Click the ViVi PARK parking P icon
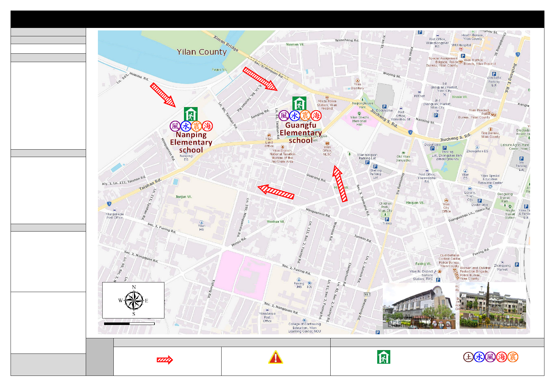 (x=494, y=74)
